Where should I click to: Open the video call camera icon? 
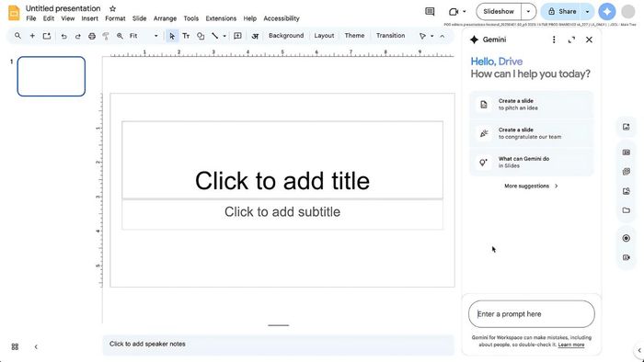(454, 11)
